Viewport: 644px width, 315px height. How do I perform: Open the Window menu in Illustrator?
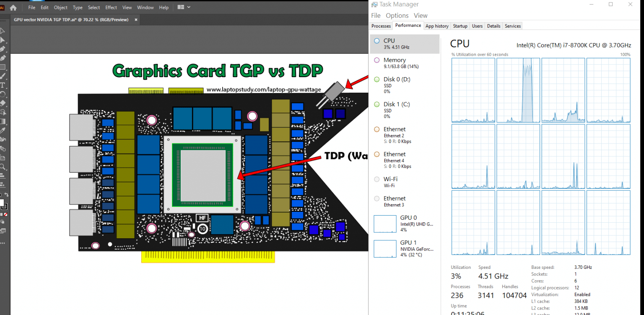point(145,7)
